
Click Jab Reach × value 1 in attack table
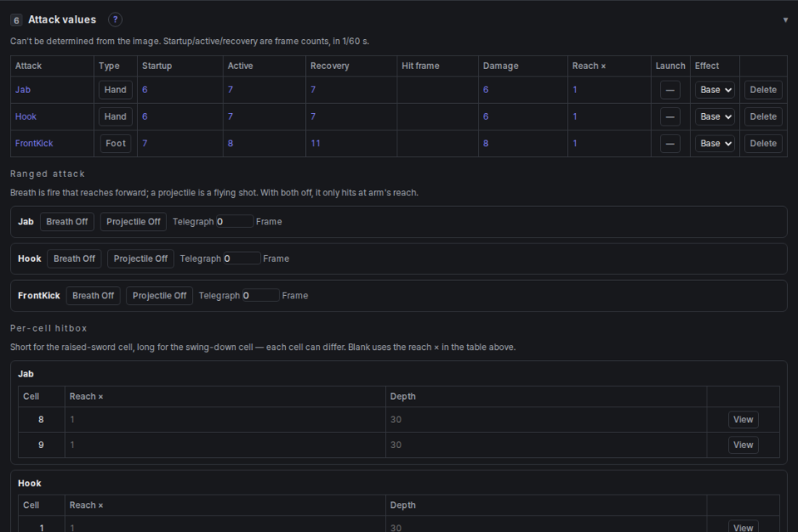coord(575,90)
